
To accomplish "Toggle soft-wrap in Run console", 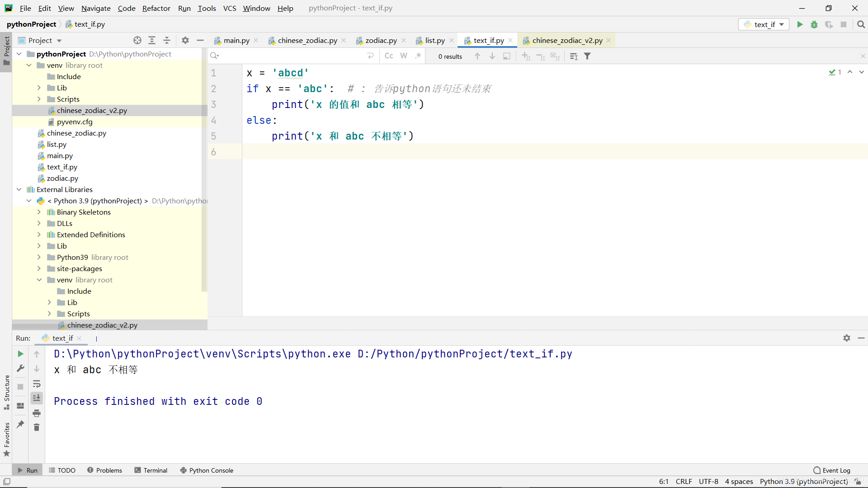I will click(x=37, y=384).
